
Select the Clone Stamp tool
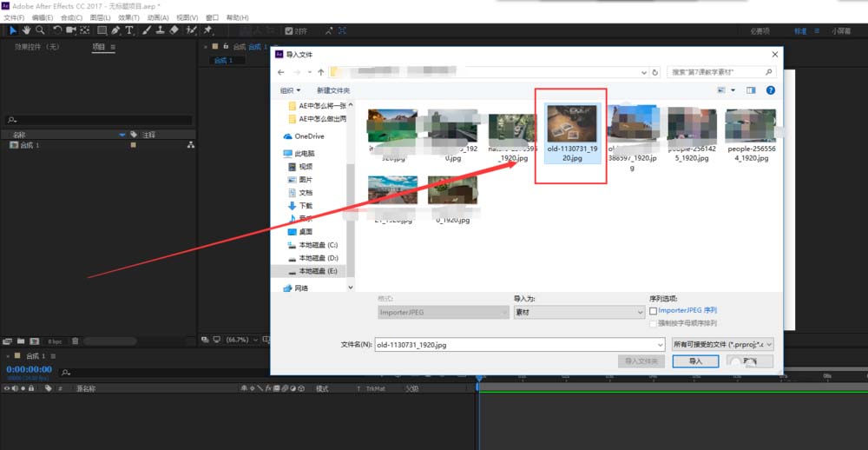click(161, 30)
